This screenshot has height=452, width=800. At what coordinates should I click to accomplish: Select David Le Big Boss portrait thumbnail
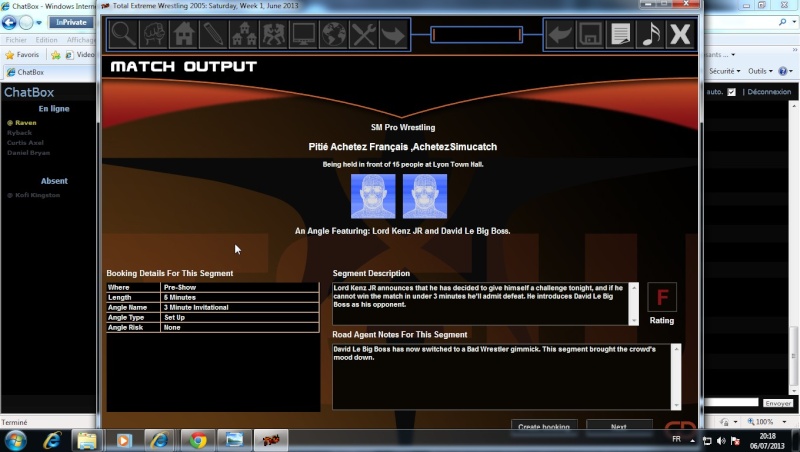pos(425,196)
